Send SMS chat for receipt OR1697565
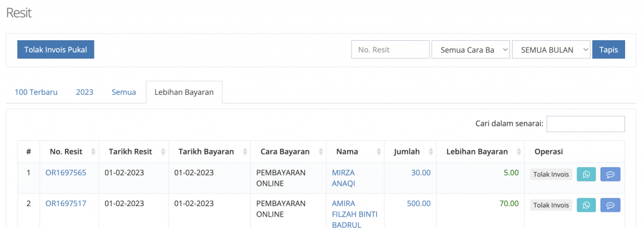This screenshot has width=644, height=228. (610, 174)
